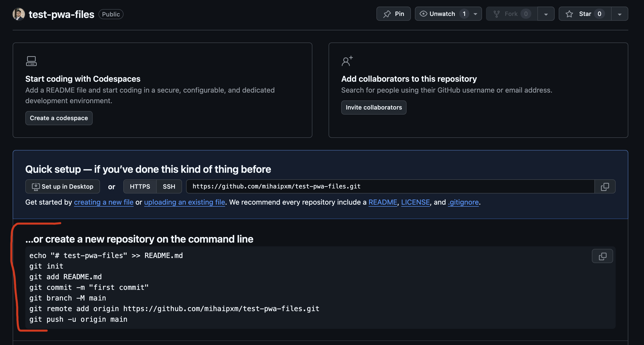Create a codespace
This screenshot has height=345, width=644.
pyautogui.click(x=59, y=118)
